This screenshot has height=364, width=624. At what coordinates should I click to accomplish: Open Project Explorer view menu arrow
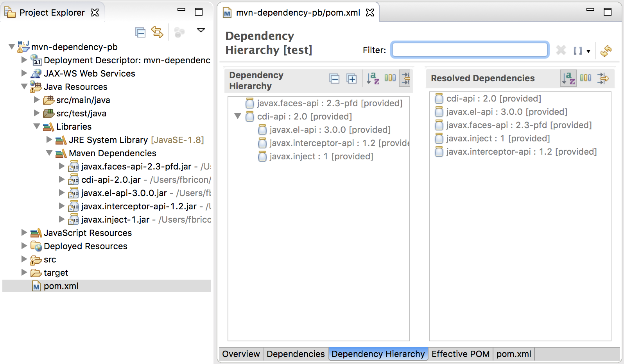pyautogui.click(x=201, y=30)
